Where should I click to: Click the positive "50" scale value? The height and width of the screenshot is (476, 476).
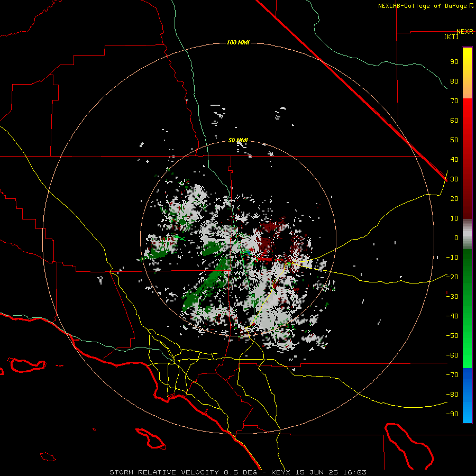pos(454,140)
